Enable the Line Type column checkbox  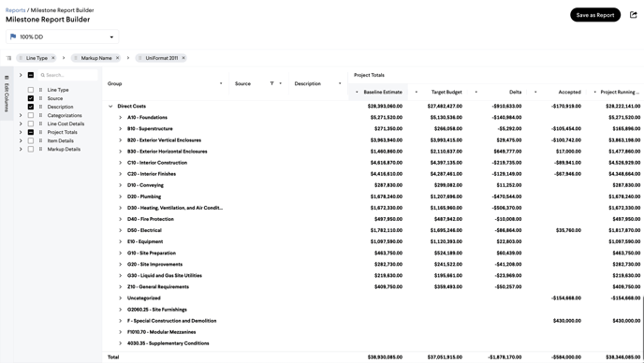[x=31, y=90]
